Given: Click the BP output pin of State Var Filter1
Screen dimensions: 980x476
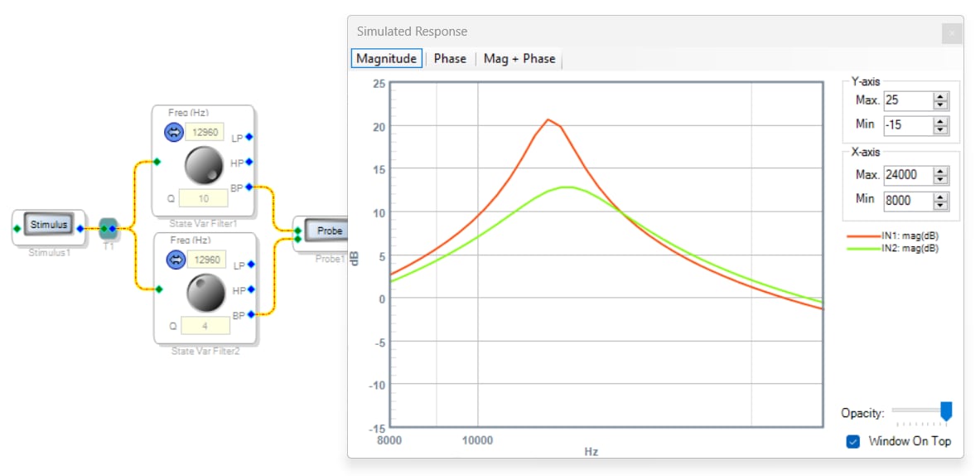Looking at the screenshot, I should (x=249, y=187).
